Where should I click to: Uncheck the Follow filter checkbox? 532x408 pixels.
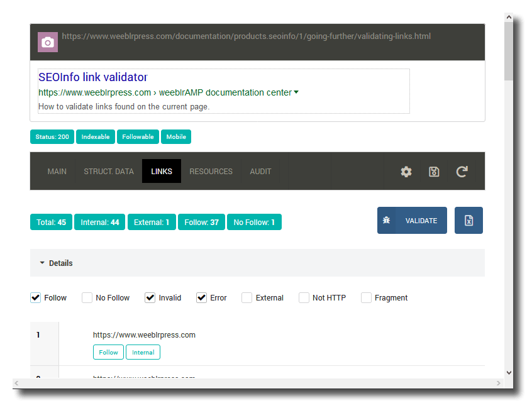36,298
